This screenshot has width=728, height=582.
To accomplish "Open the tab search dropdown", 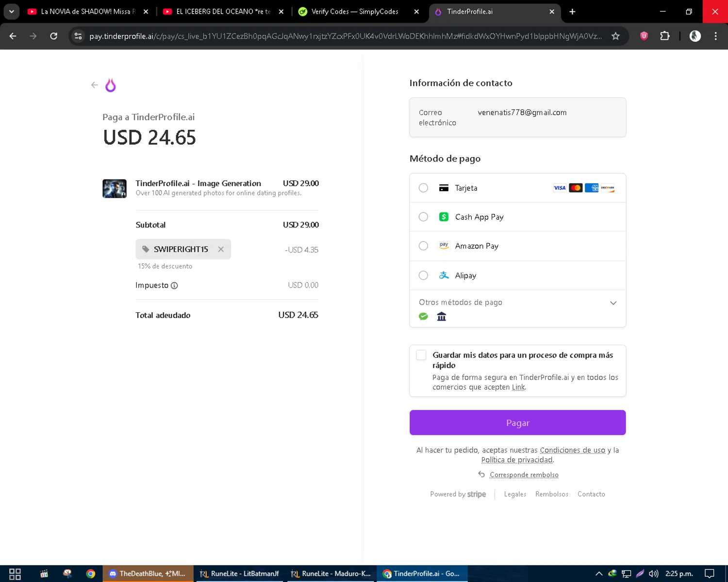I will (x=12, y=12).
